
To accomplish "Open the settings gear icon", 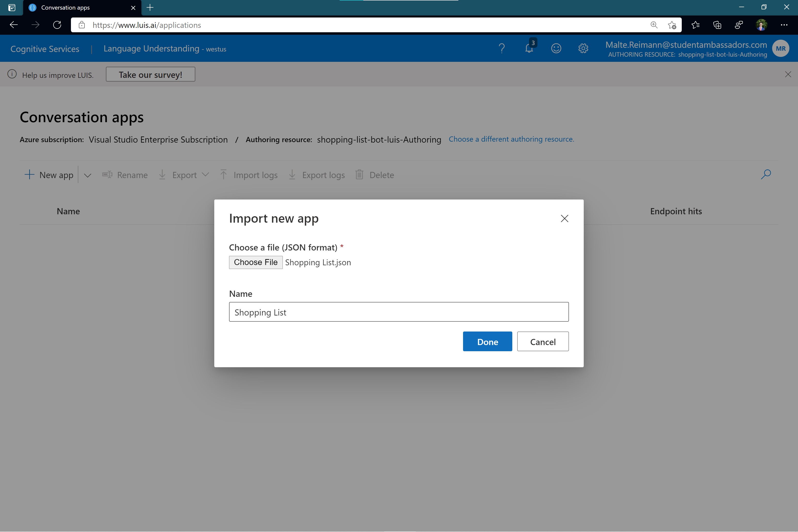I will (x=583, y=49).
